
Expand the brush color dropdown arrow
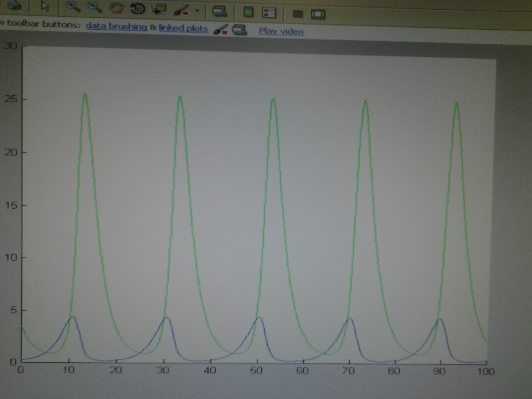197,11
